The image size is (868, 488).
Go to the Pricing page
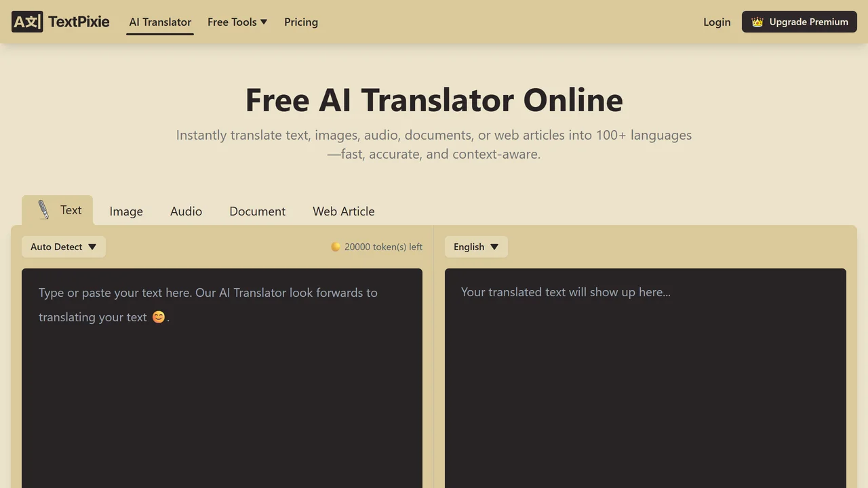(x=301, y=22)
